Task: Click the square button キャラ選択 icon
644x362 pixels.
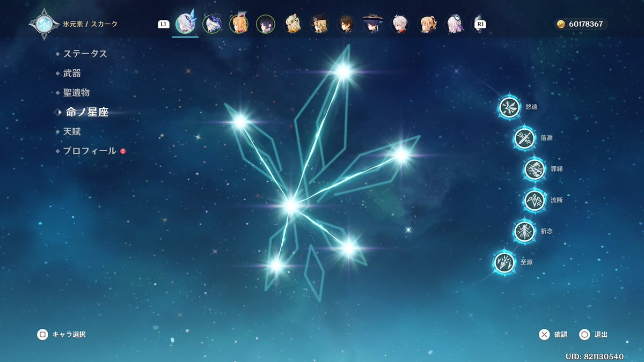Action: (x=42, y=335)
